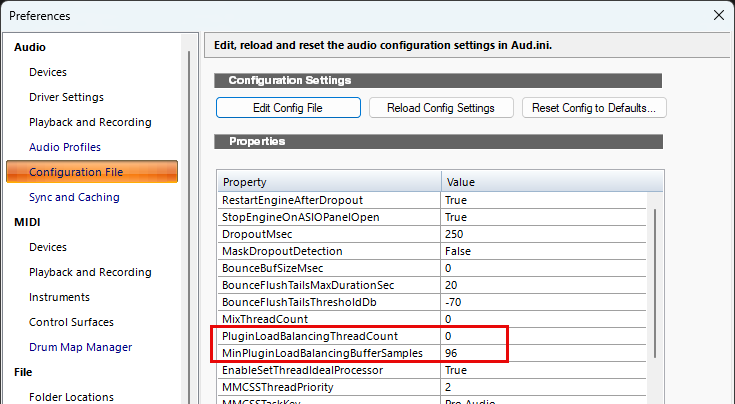Close the Preferences dialog
Image resolution: width=735 pixels, height=404 pixels.
pyautogui.click(x=719, y=15)
